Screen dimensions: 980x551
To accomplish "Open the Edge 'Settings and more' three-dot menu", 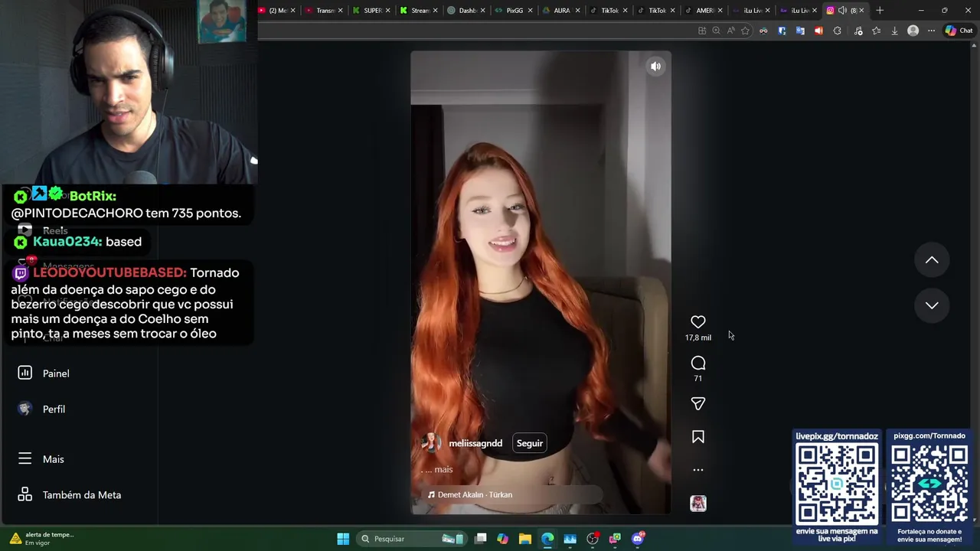I will pos(931,31).
